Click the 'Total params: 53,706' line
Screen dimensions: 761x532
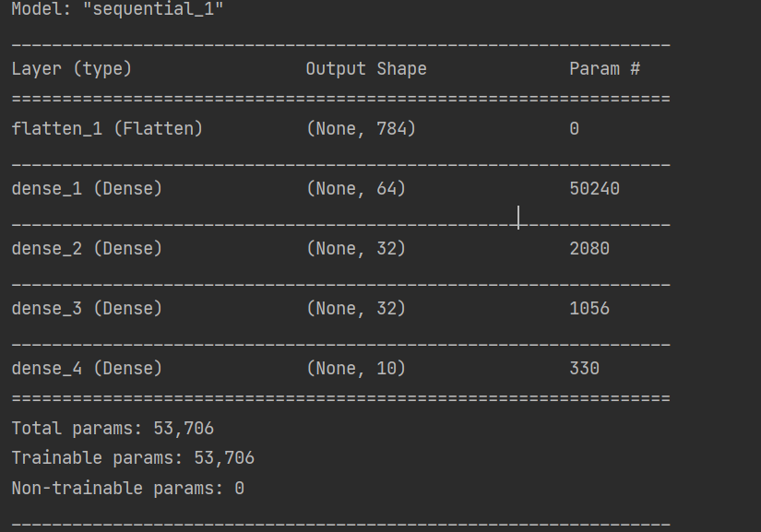tap(113, 429)
